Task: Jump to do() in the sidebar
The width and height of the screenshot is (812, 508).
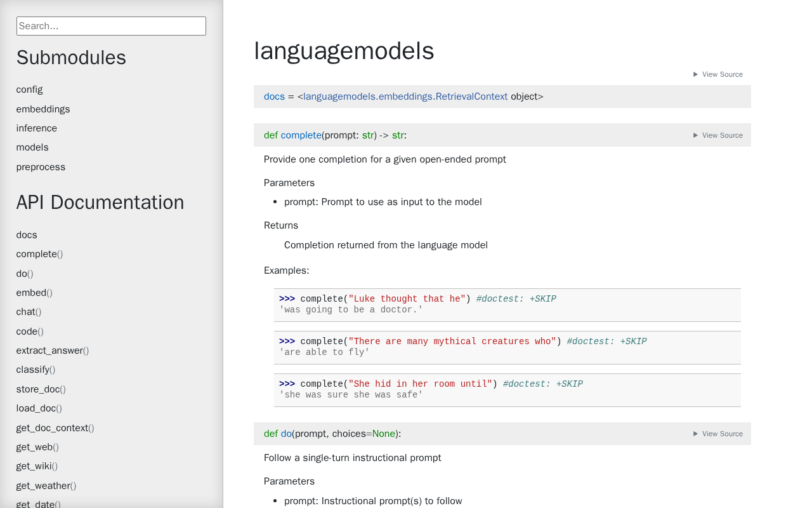Action: coord(25,274)
